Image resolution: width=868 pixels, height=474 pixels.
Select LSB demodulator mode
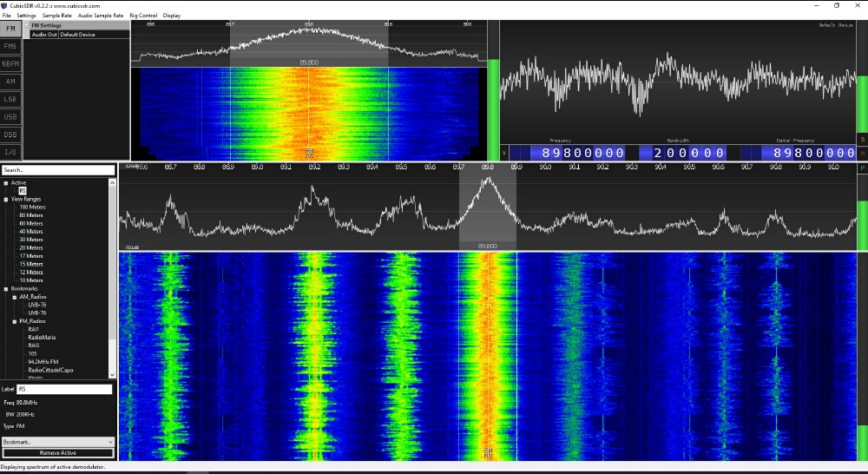click(x=10, y=99)
